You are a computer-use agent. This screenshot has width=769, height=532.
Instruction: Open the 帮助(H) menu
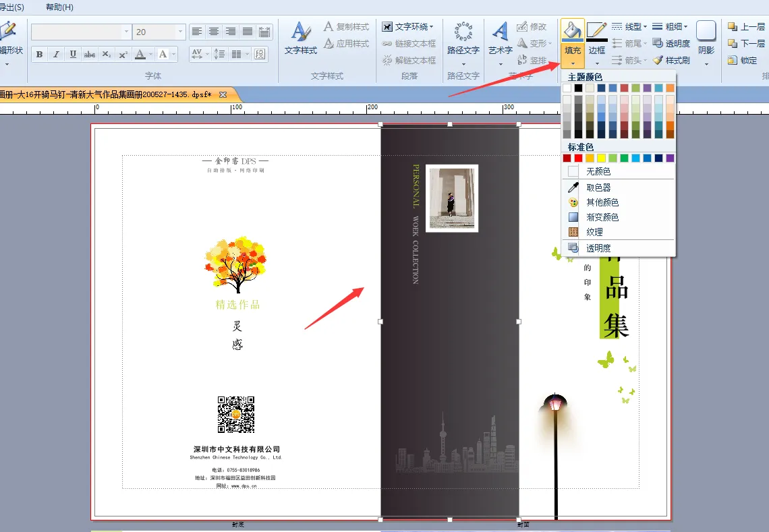tap(59, 7)
